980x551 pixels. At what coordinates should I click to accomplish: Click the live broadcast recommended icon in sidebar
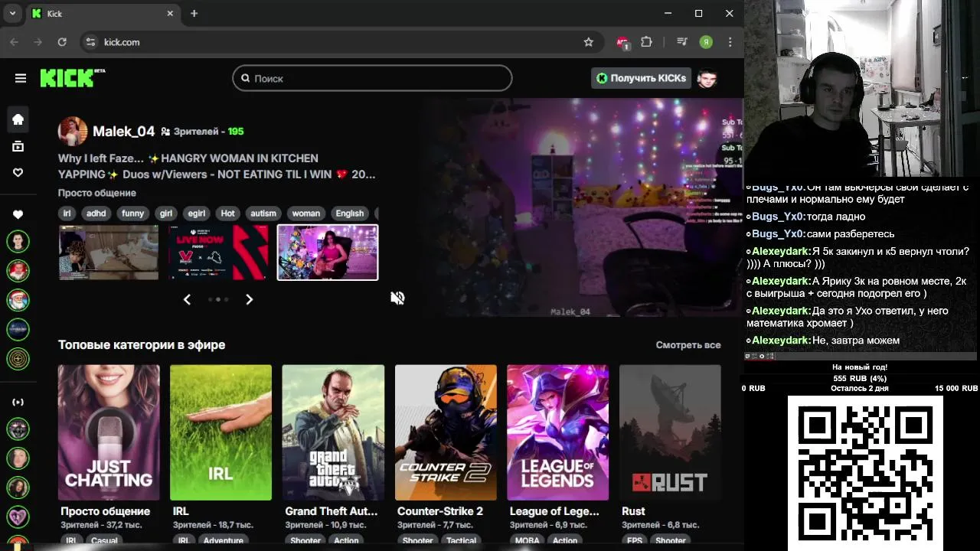(18, 402)
